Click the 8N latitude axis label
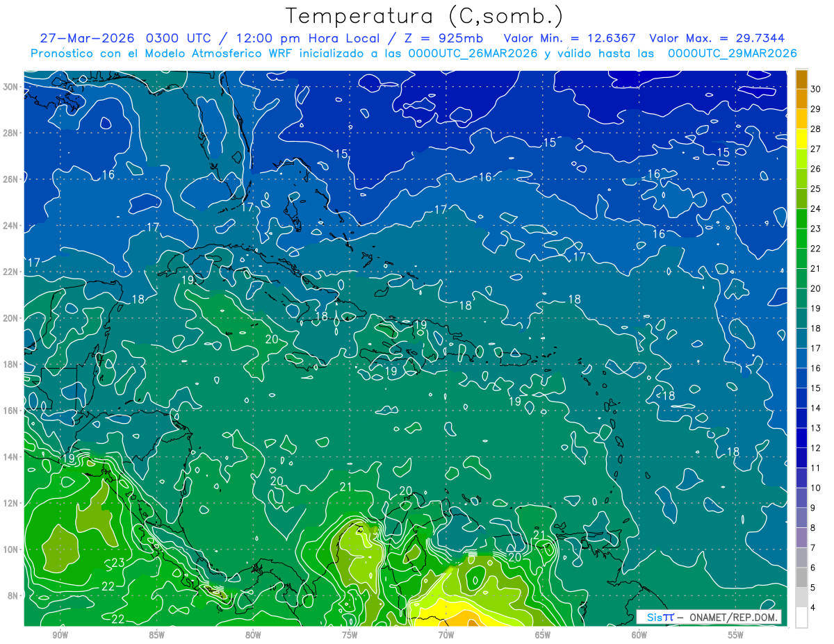This screenshot has height=644, width=834. click(x=15, y=595)
